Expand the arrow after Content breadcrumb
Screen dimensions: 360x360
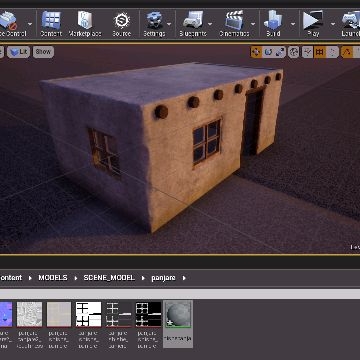[30, 278]
